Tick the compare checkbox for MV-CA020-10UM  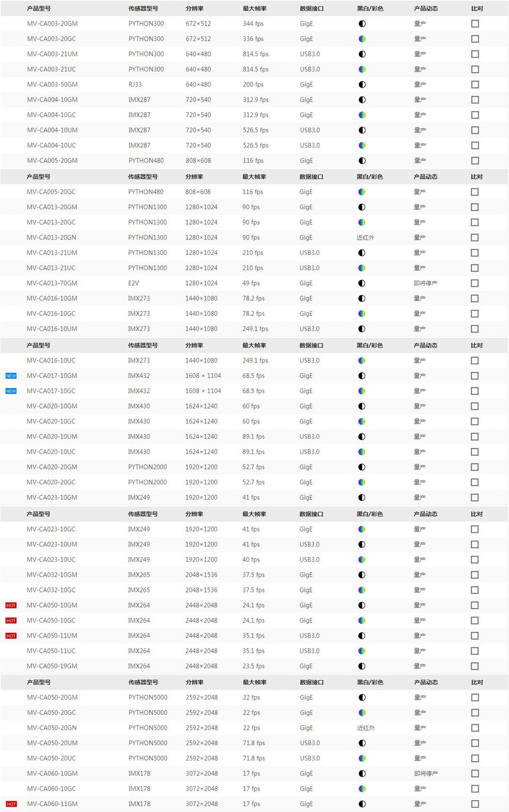click(x=475, y=436)
